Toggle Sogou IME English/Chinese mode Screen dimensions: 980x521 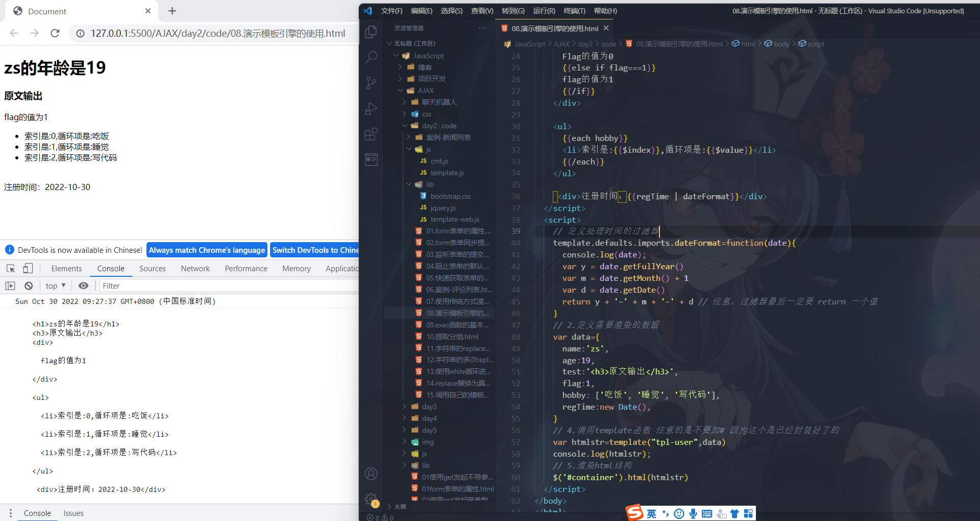coord(651,513)
